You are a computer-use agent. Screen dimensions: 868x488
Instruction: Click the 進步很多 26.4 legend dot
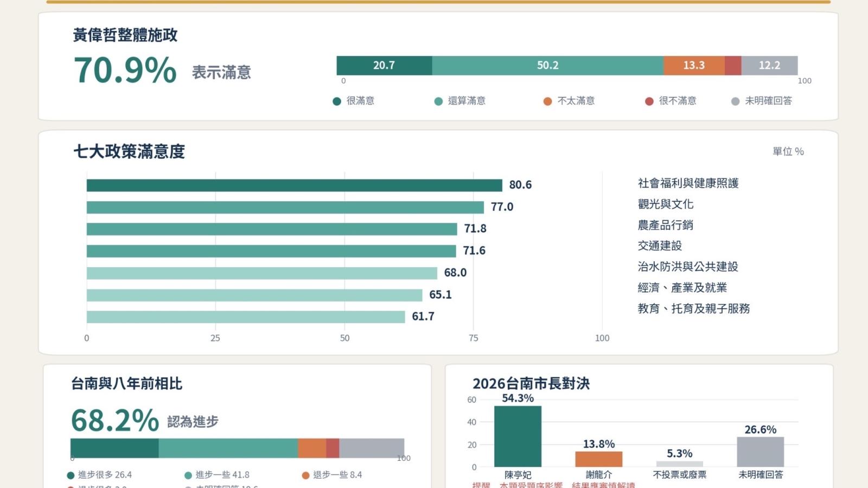(71, 476)
